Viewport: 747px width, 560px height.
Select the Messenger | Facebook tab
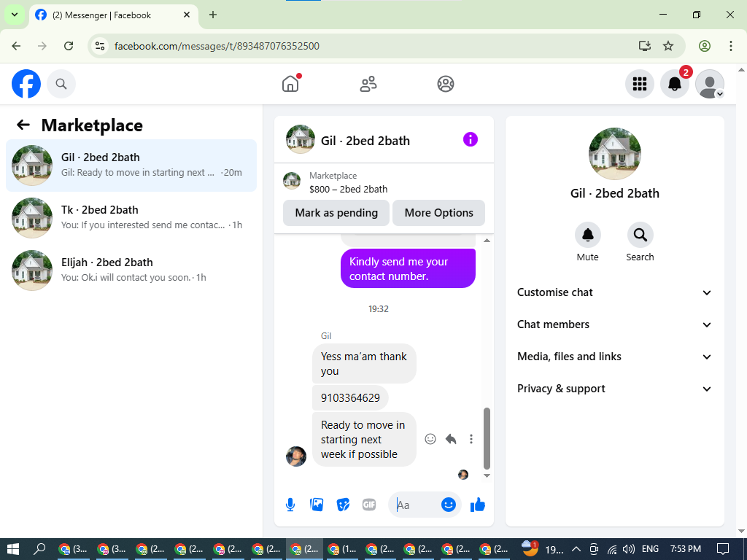point(113,15)
